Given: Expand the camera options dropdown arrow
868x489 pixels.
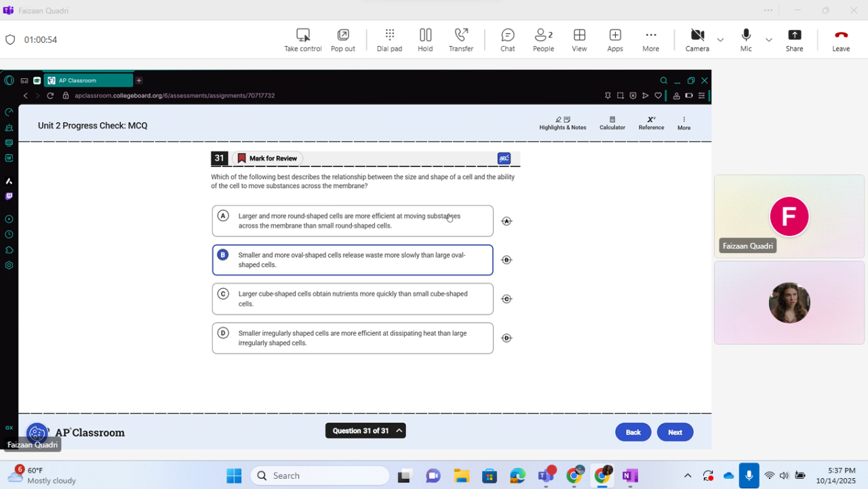Looking at the screenshot, I should tap(720, 40).
